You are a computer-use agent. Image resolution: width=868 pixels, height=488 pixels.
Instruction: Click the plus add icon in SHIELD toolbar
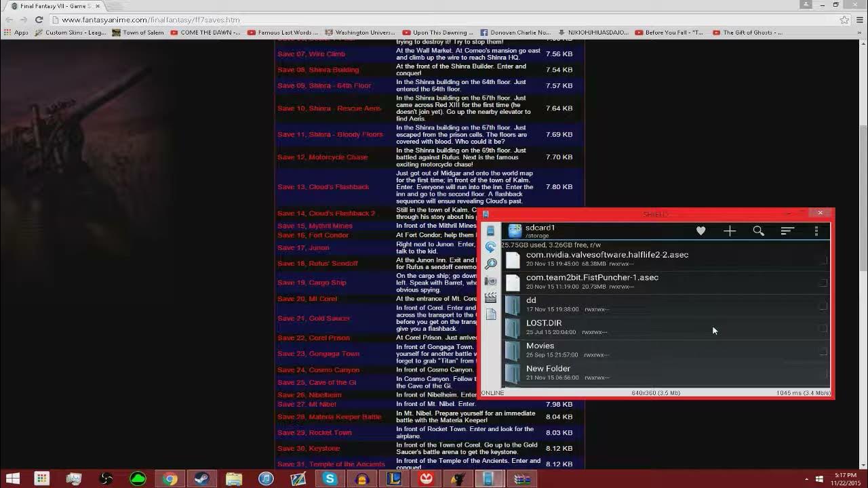[730, 231]
